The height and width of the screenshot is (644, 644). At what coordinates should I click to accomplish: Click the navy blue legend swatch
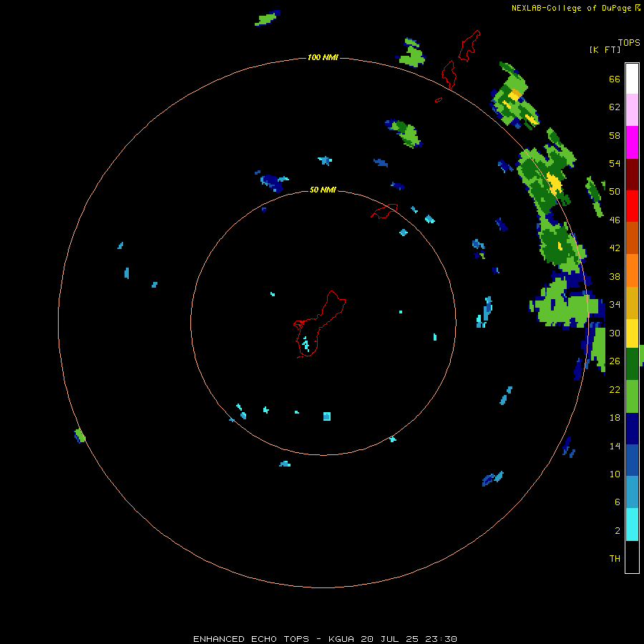coord(632,429)
